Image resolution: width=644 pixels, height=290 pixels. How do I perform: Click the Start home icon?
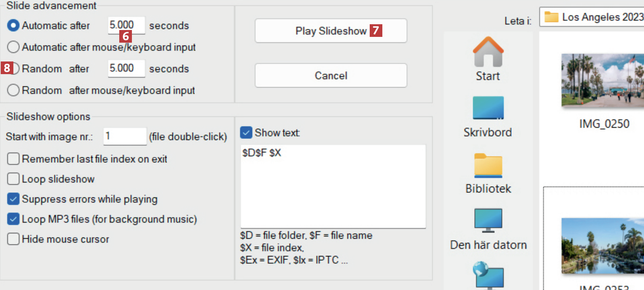point(488,52)
